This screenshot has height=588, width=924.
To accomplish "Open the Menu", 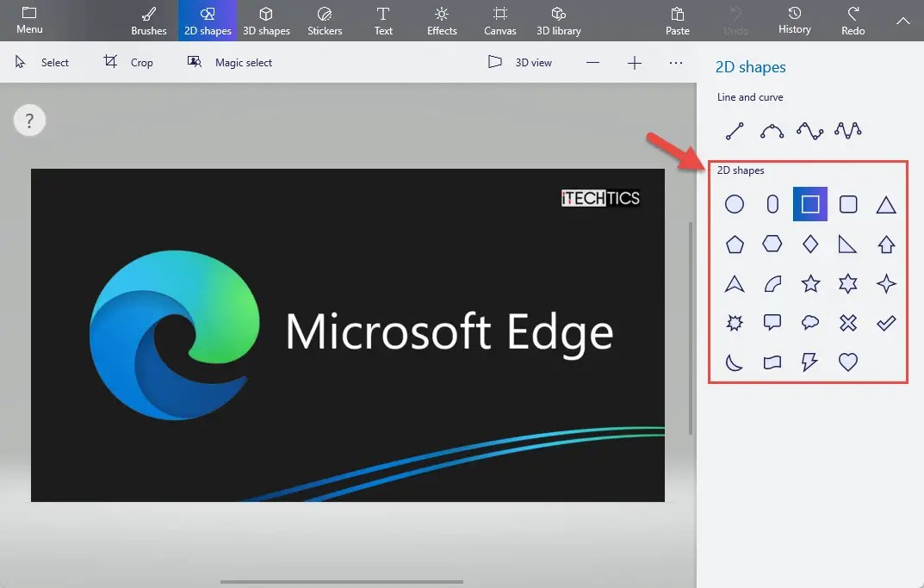I will [x=28, y=20].
